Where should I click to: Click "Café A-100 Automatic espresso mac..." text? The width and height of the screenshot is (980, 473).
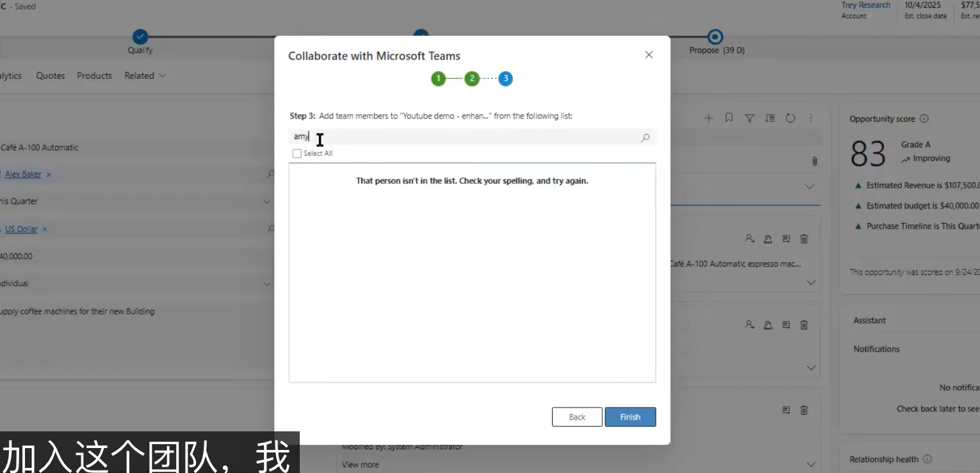(x=735, y=263)
